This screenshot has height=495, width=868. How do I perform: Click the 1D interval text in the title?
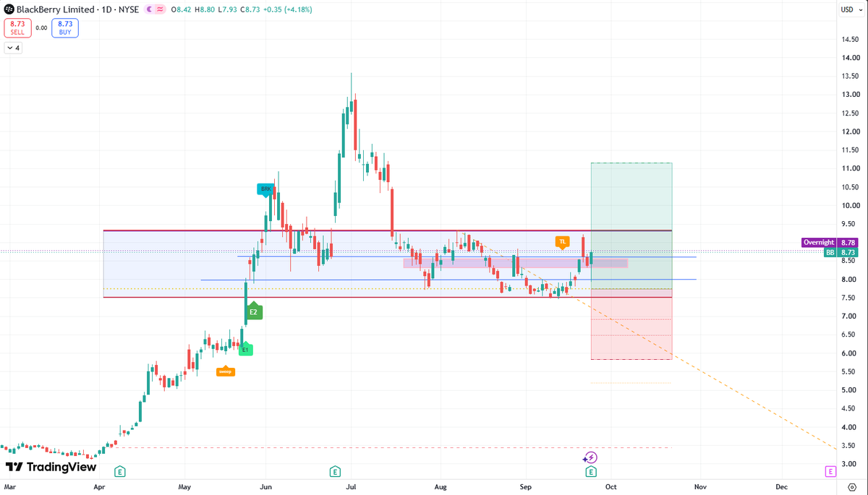(x=107, y=9)
